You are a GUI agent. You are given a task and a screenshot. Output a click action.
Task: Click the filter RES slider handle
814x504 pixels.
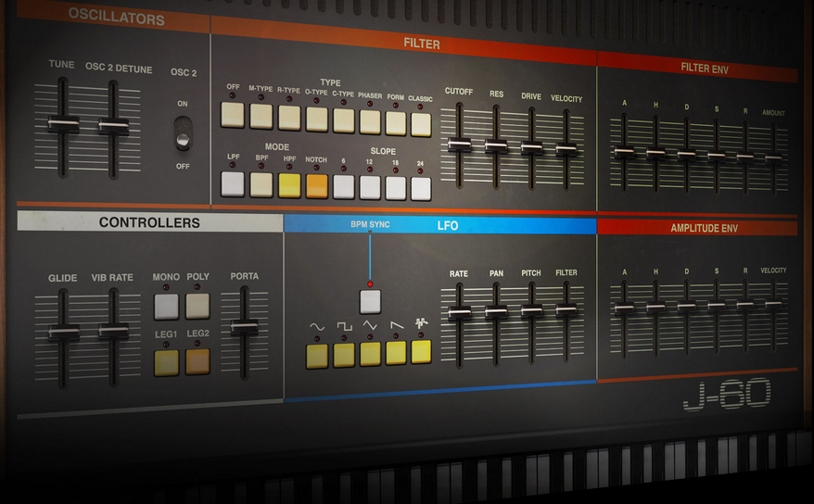click(496, 146)
